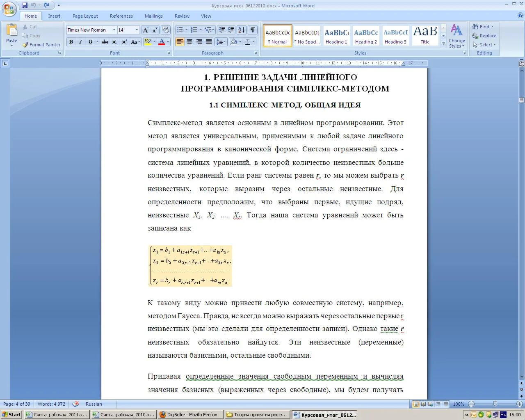Zoom out with the minus button

tap(471, 404)
